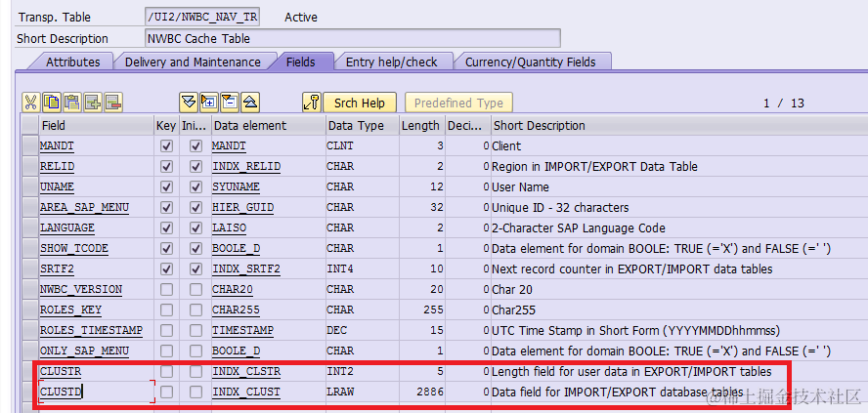This screenshot has width=868, height=413.
Task: Click the NWBC_VERSION field name
Action: [81, 289]
